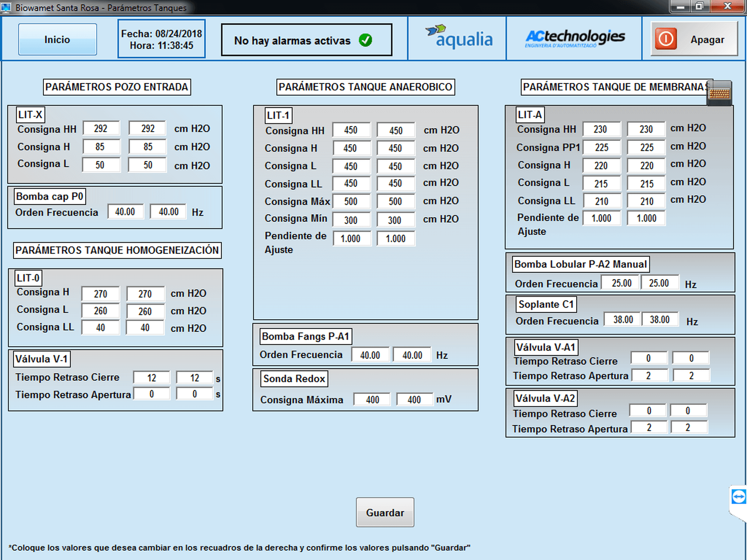Open the on-screen keyboard icon
This screenshot has height=560, width=747.
coord(719,93)
